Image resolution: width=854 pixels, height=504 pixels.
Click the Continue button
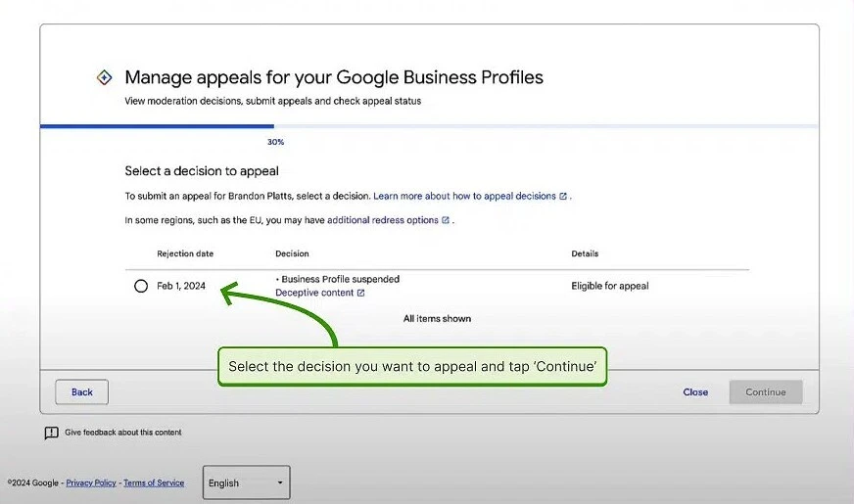[x=766, y=391]
